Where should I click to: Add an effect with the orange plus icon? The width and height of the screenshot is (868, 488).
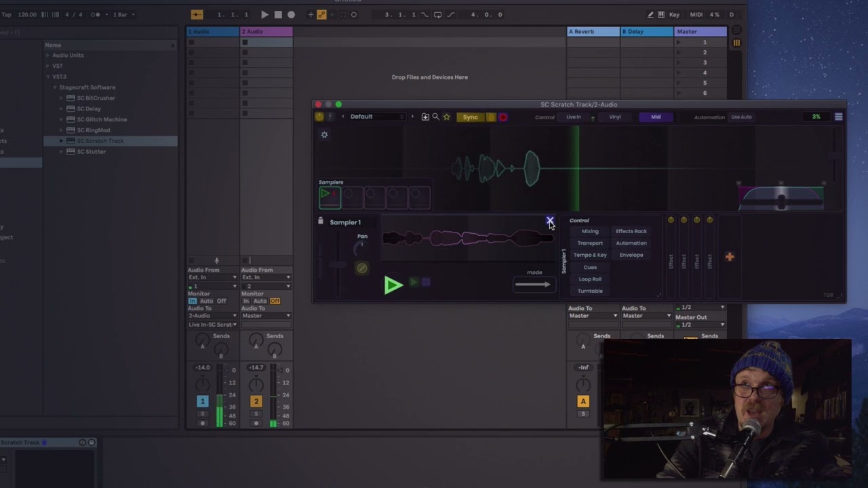(x=730, y=257)
